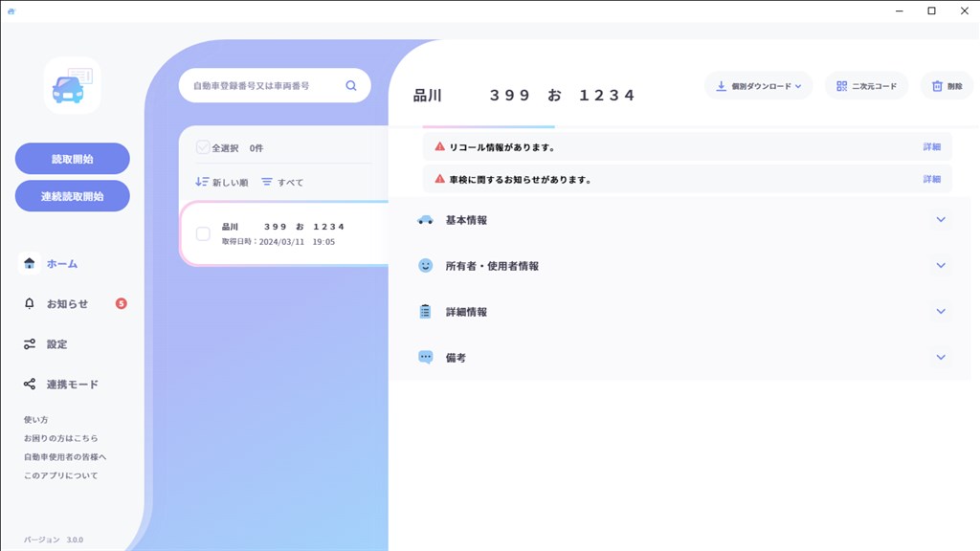Click the 基本情報 section label
The height and width of the screenshot is (551, 980).
[466, 220]
